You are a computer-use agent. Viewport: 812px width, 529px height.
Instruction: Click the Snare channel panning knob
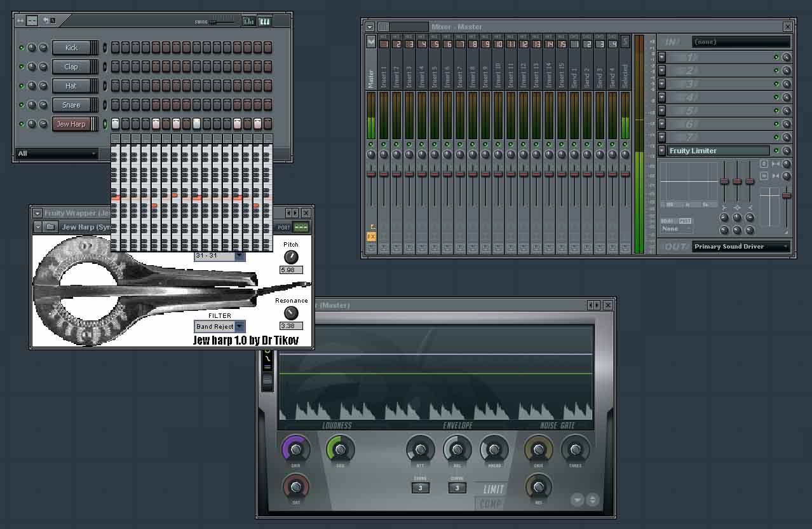pyautogui.click(x=32, y=105)
